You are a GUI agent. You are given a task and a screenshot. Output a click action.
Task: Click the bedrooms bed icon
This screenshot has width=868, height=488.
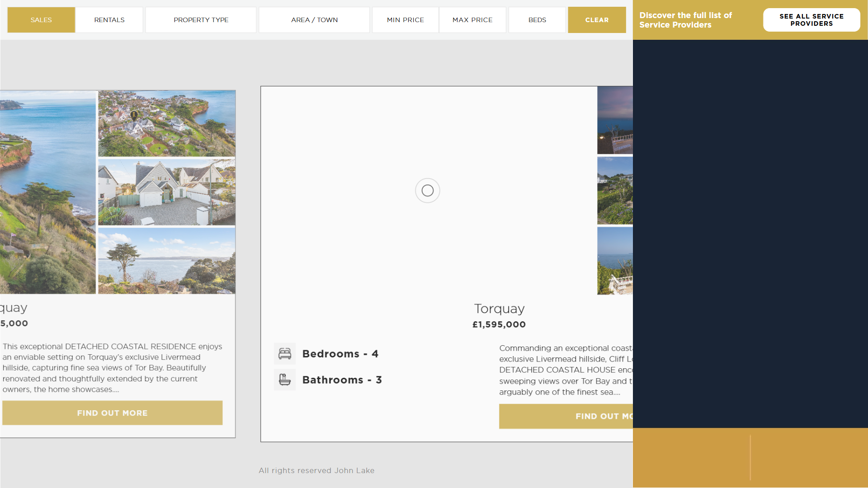pos(285,354)
